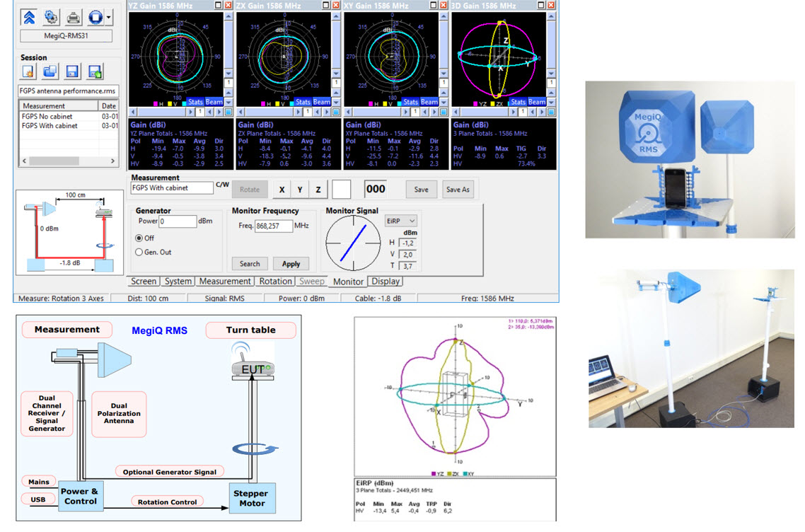Open the arrow beside the stop button
The height and width of the screenshot is (532, 805).
[x=109, y=18]
